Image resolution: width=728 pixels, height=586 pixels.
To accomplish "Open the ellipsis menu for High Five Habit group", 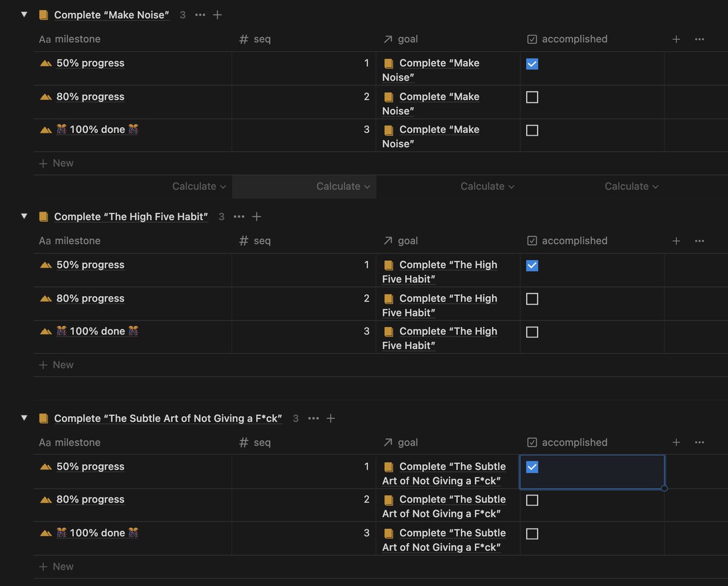I will click(x=239, y=217).
